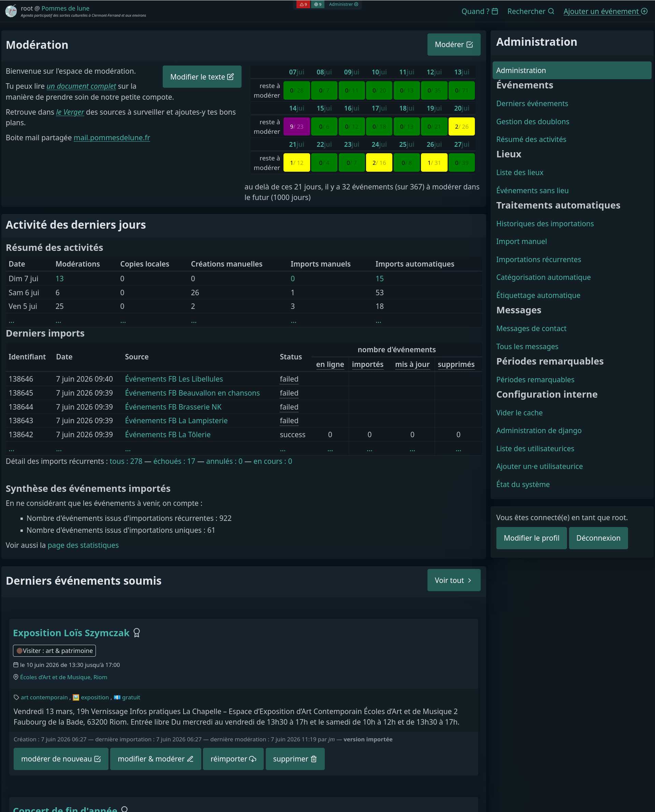Open Catégorisation automatique in sidebar
The width and height of the screenshot is (655, 812).
(x=543, y=277)
